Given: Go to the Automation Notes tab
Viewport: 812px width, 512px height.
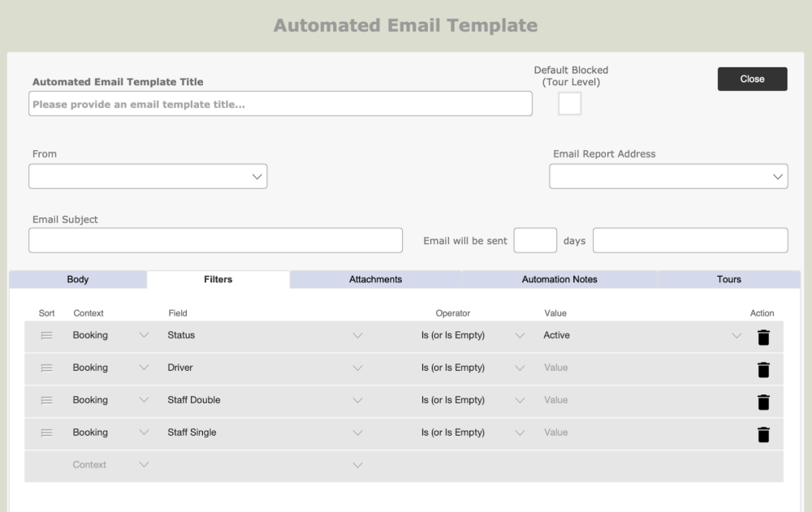Looking at the screenshot, I should coord(559,279).
